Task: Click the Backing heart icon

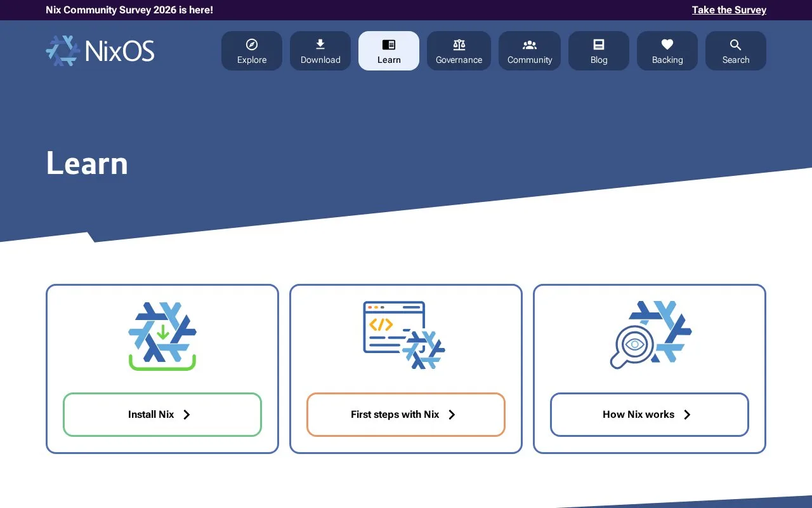Action: [x=667, y=44]
